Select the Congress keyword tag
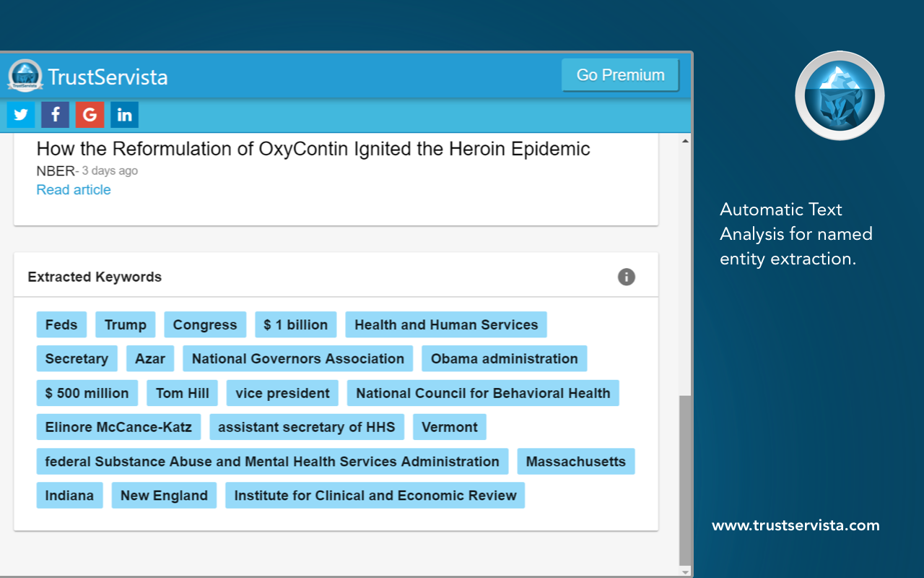The width and height of the screenshot is (924, 578). 205,325
